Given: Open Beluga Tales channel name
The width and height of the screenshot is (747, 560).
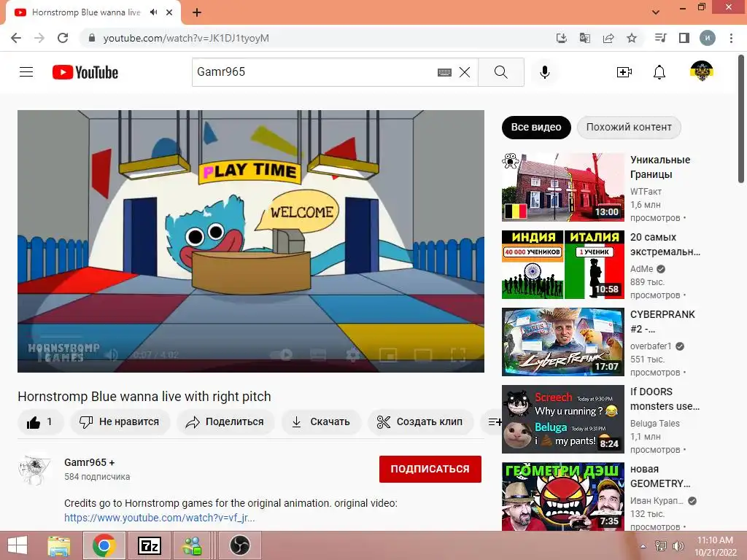Looking at the screenshot, I should 654,424.
